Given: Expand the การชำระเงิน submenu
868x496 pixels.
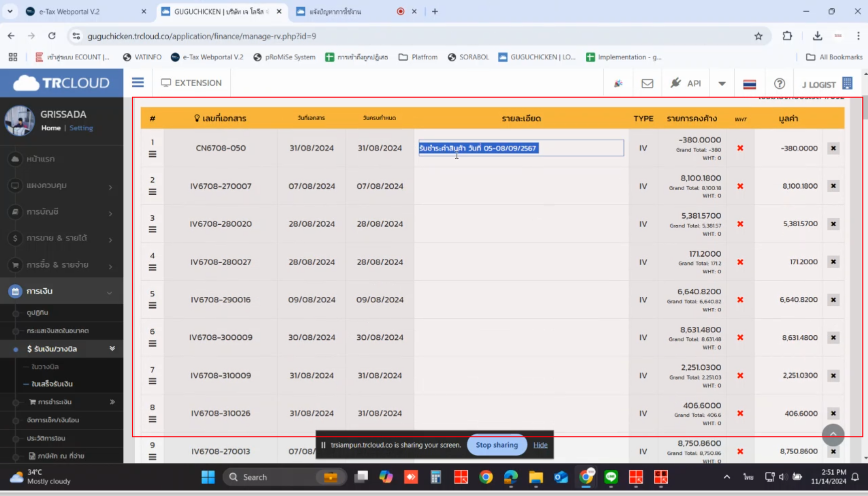Looking at the screenshot, I should pyautogui.click(x=62, y=402).
